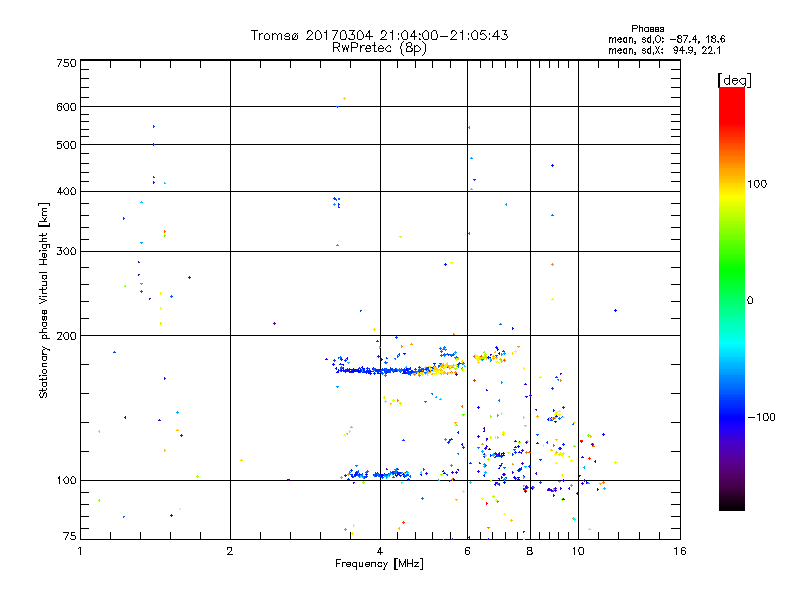Click the blue echo trace near 100 km

pyautogui.click(x=378, y=474)
